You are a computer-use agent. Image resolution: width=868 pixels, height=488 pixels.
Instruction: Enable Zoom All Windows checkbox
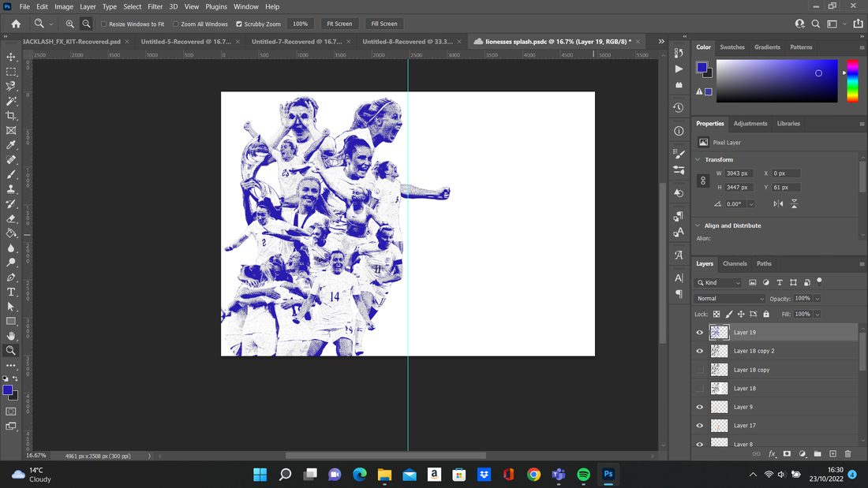175,24
